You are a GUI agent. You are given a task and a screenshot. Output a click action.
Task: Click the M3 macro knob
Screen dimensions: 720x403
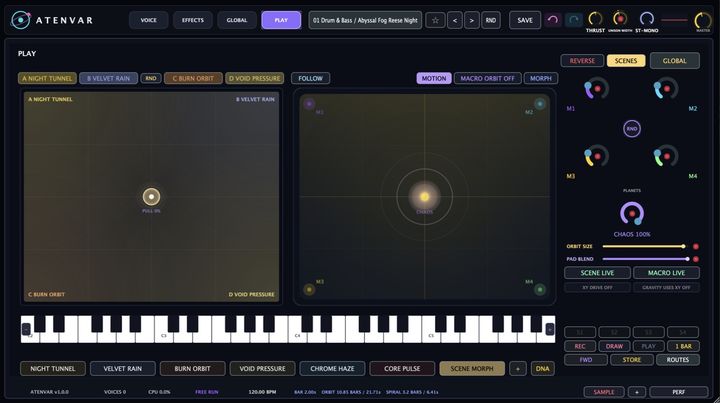pos(596,156)
